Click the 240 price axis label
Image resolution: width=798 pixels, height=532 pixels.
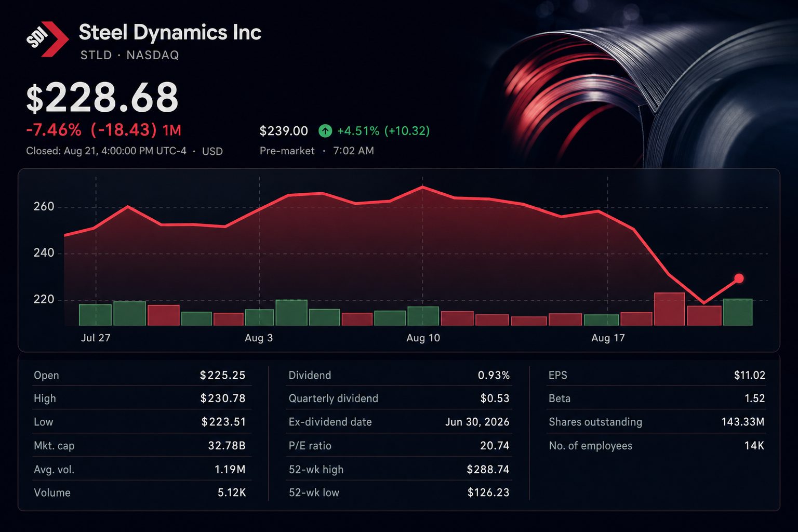44,253
